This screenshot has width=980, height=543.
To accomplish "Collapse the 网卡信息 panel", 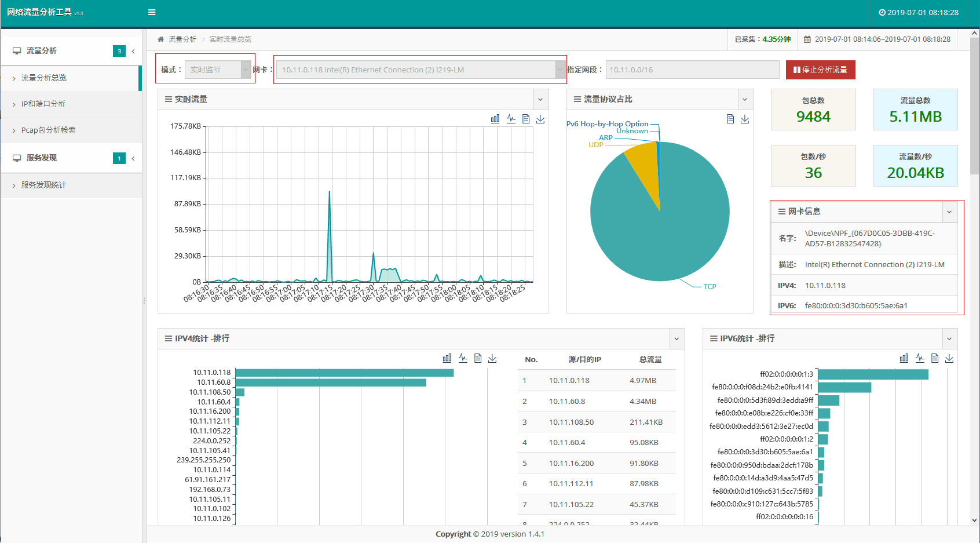I will pos(949,212).
